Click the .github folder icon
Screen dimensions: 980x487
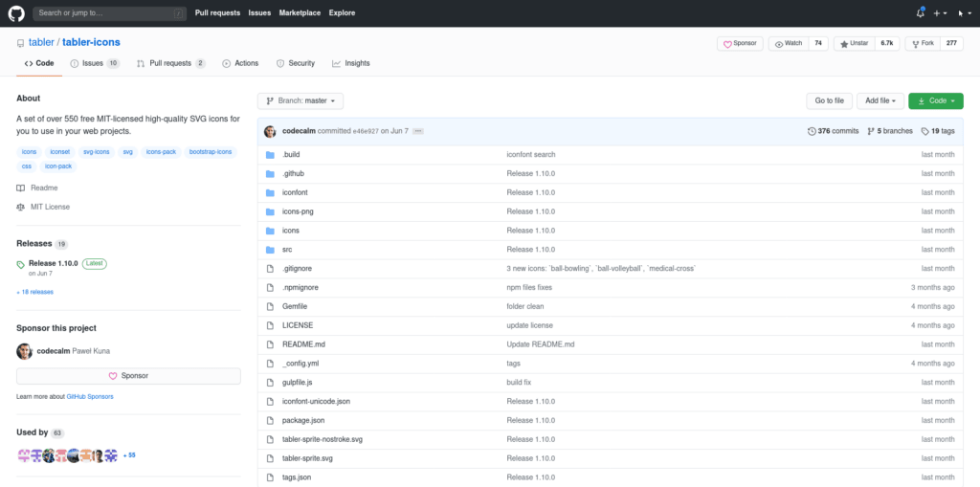(x=270, y=173)
